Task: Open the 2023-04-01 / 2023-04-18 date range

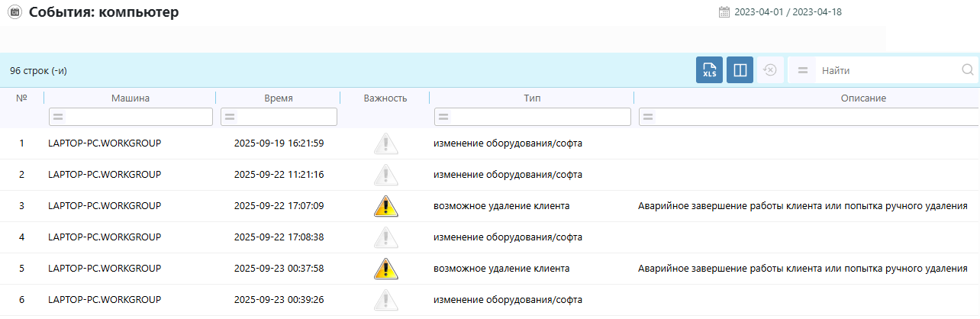Action: 788,12
